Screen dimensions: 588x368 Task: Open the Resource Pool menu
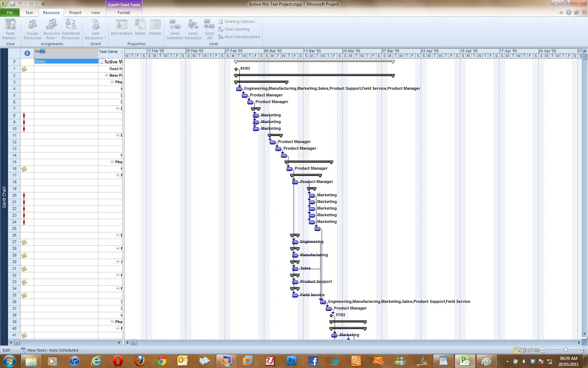point(51,29)
